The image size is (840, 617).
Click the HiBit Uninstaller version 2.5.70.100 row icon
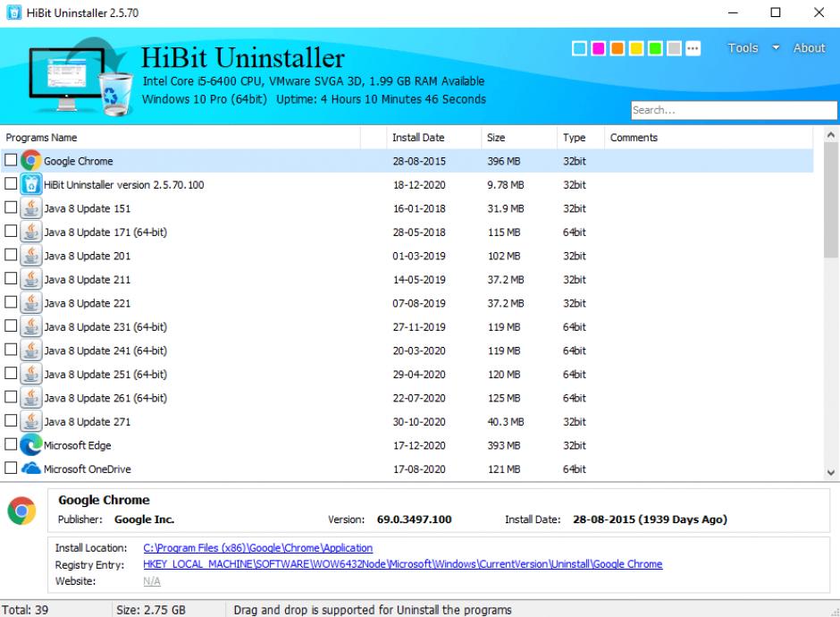[31, 184]
